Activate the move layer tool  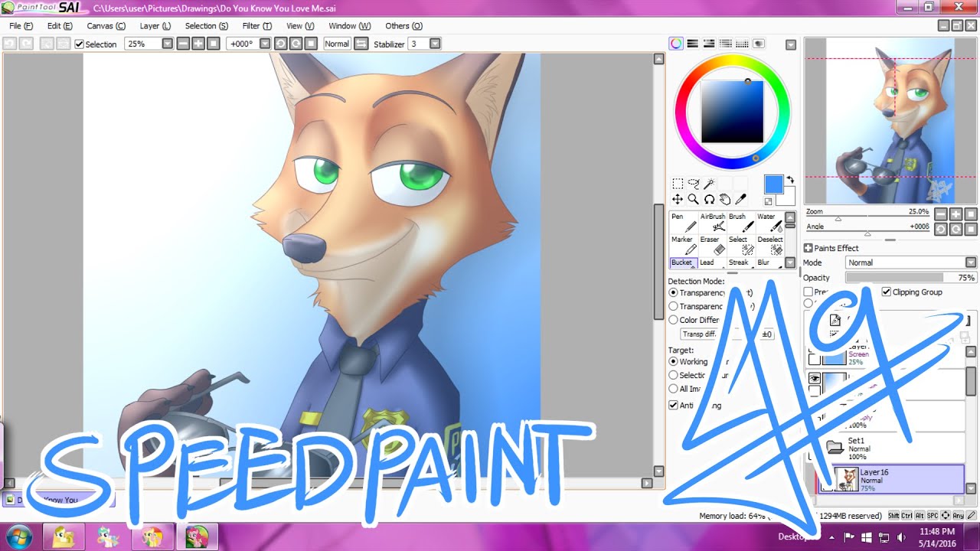click(678, 199)
